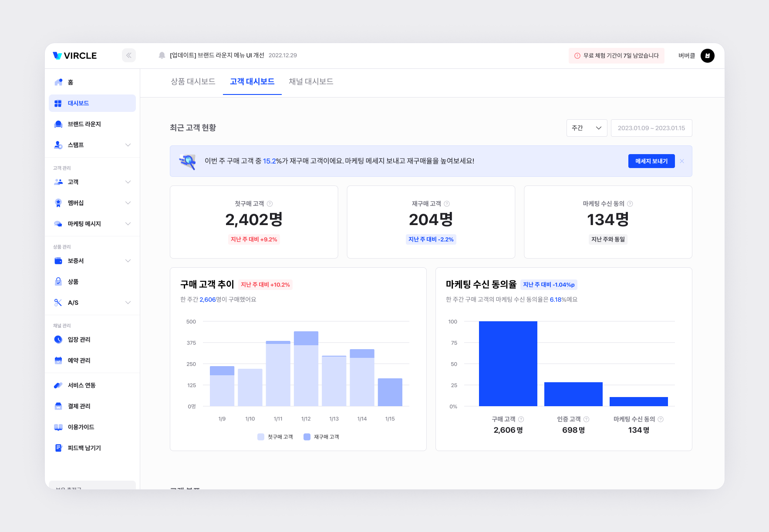Image resolution: width=769 pixels, height=532 pixels.
Task: Click the 698 명 verified customer value
Action: click(x=573, y=430)
